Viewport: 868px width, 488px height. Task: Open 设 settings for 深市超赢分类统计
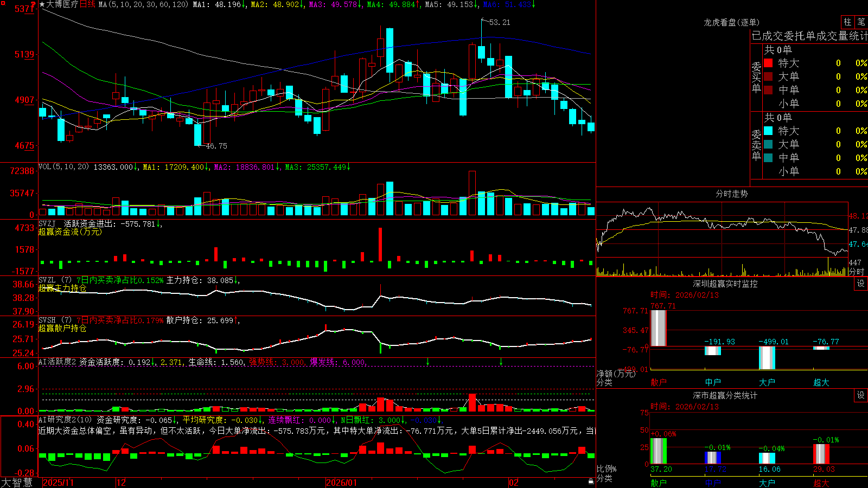(861, 395)
